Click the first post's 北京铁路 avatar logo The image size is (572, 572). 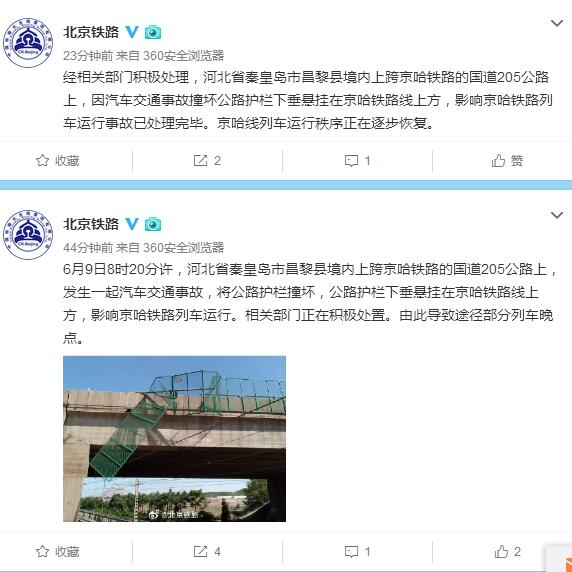click(x=28, y=43)
